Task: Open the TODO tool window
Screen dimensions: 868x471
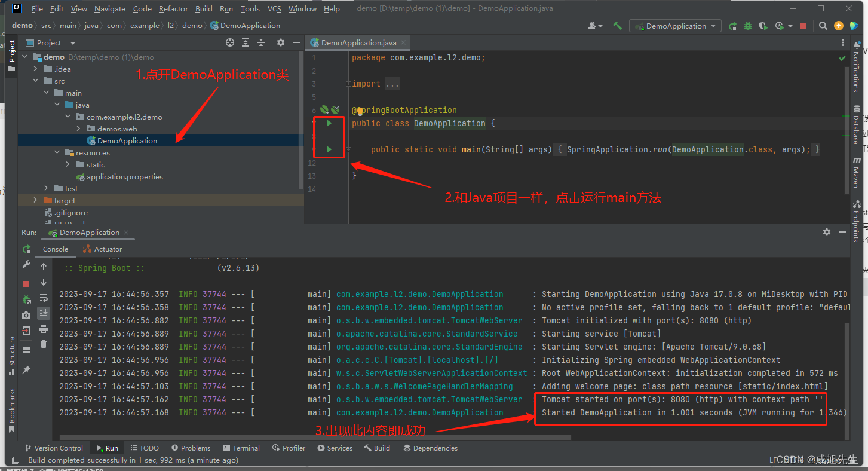Action: pos(144,448)
